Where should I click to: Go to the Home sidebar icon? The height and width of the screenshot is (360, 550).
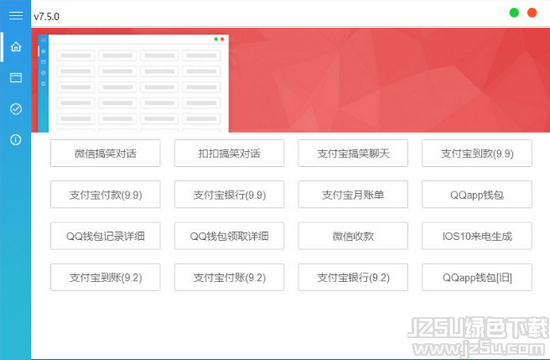[x=16, y=46]
